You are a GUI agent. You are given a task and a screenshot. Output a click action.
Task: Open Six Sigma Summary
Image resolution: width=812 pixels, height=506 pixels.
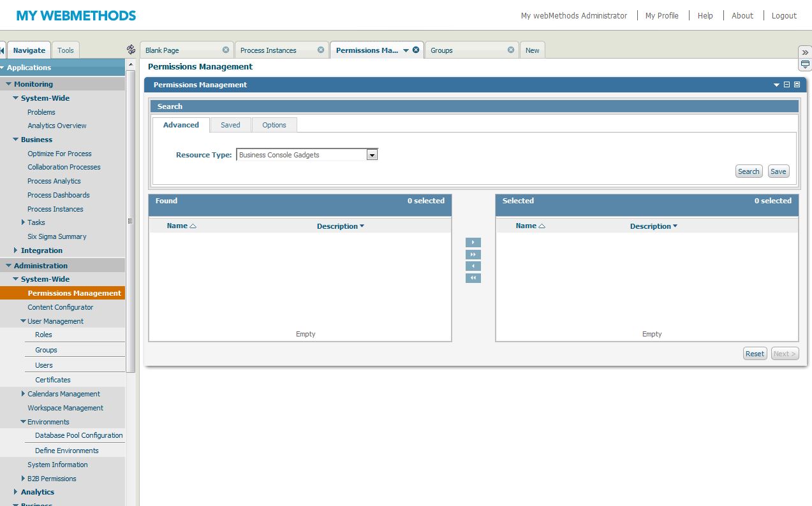[x=57, y=236]
